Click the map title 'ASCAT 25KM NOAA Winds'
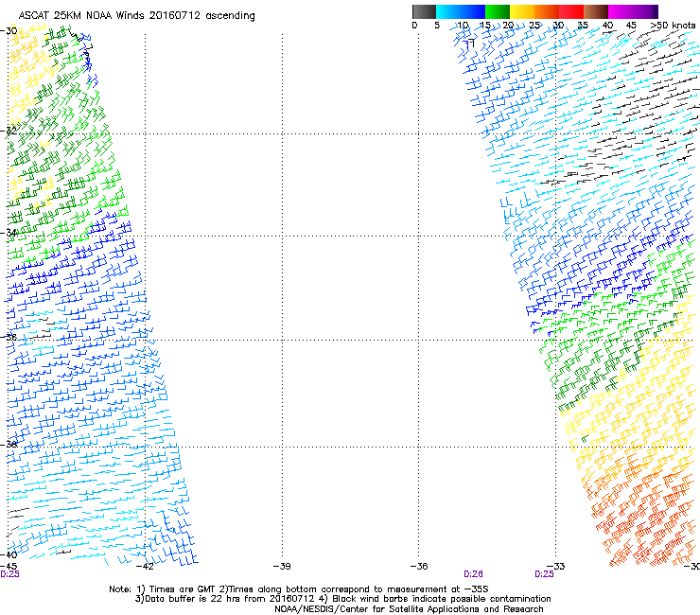The height and width of the screenshot is (615, 700). [x=82, y=16]
